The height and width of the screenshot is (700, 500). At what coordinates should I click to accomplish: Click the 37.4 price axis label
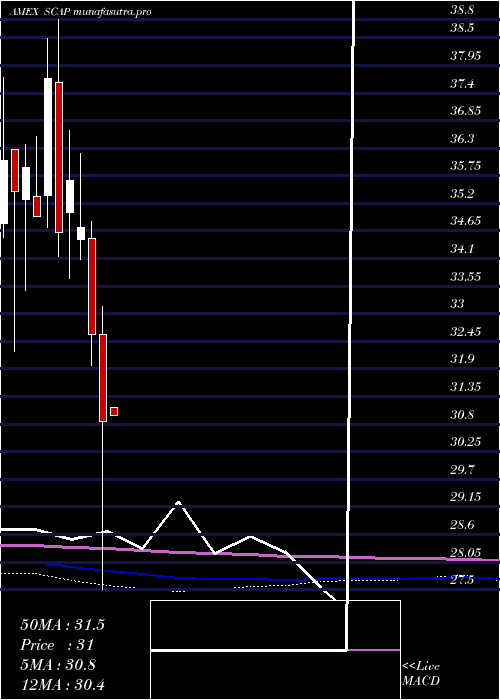click(462, 83)
